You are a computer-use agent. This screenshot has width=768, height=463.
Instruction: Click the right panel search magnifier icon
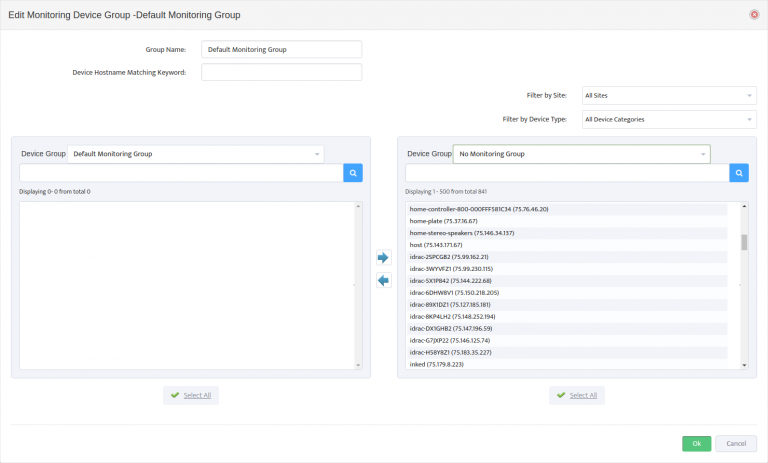[738, 173]
